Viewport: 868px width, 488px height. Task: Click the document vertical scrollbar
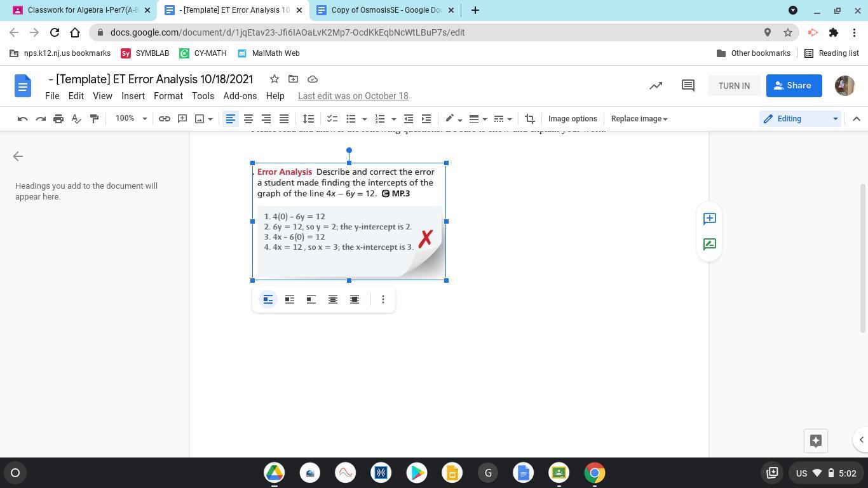click(862, 257)
